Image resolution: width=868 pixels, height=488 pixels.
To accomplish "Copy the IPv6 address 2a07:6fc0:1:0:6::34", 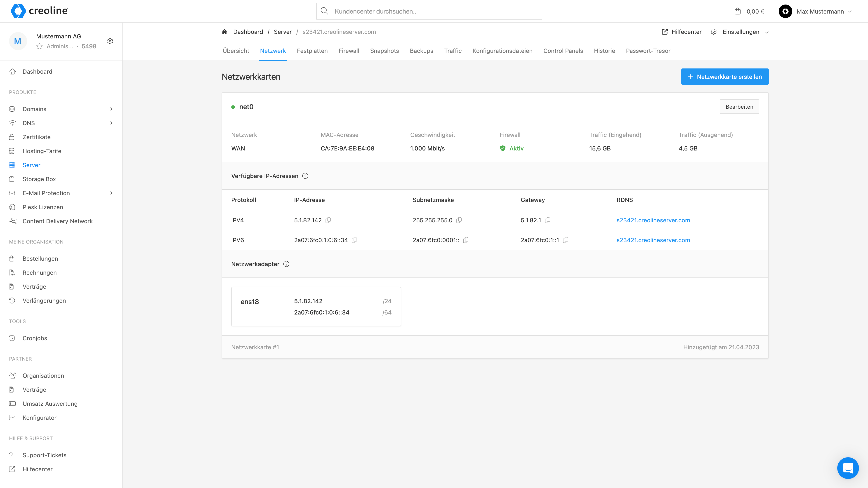I will coord(355,240).
